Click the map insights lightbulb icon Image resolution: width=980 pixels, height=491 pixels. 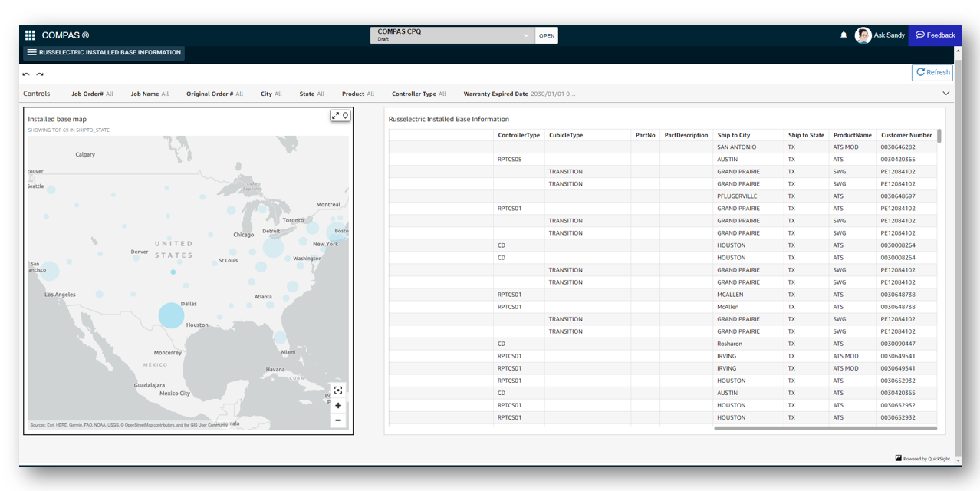pyautogui.click(x=345, y=115)
